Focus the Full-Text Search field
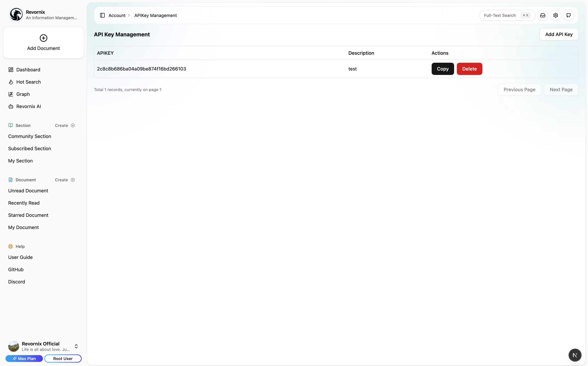The image size is (588, 366). click(x=500, y=15)
